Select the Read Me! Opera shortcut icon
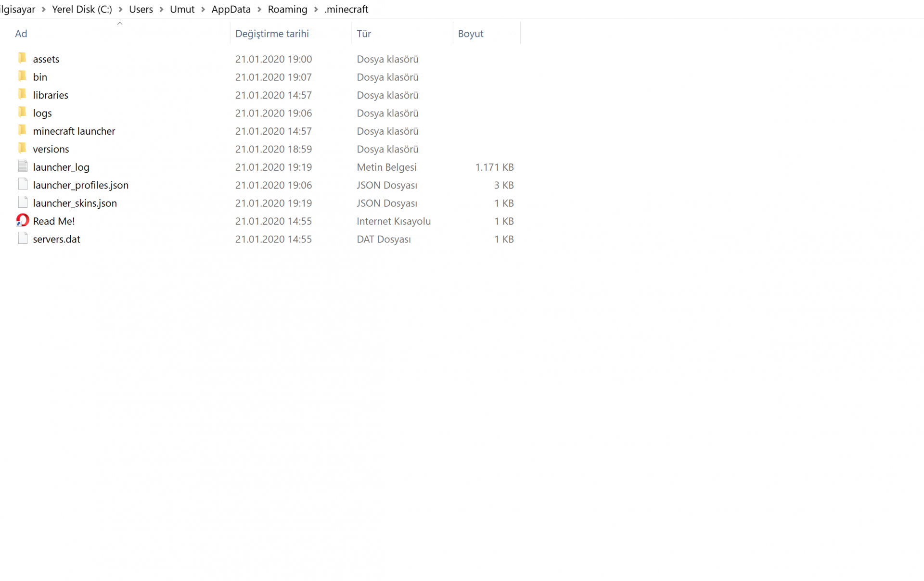This screenshot has width=924, height=581. [x=23, y=220]
